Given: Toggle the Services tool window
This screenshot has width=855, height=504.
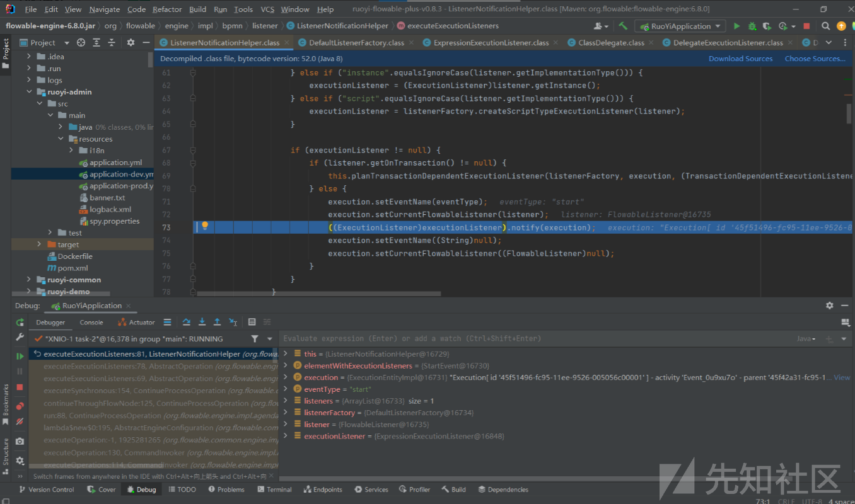Looking at the screenshot, I should click(371, 490).
